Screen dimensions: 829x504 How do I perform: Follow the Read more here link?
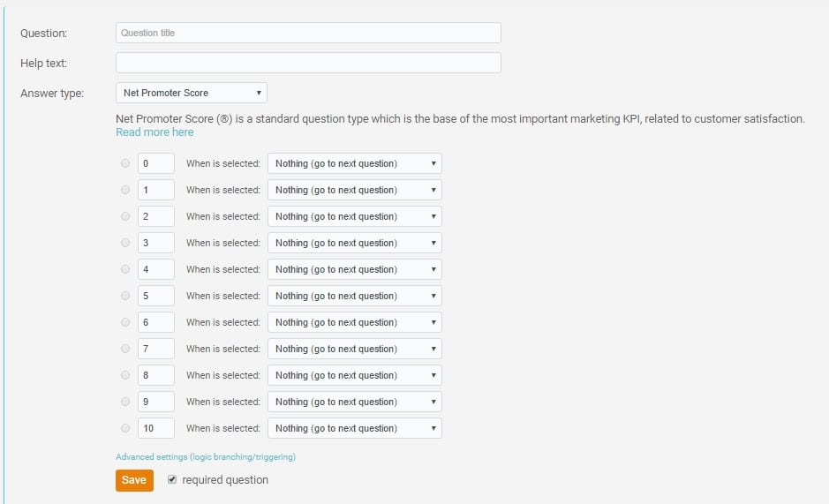tap(154, 132)
